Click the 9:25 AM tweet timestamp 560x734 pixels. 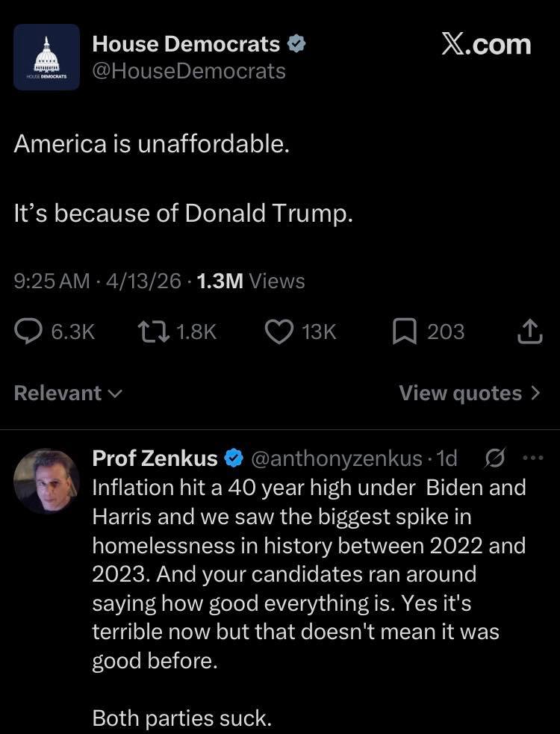52,282
